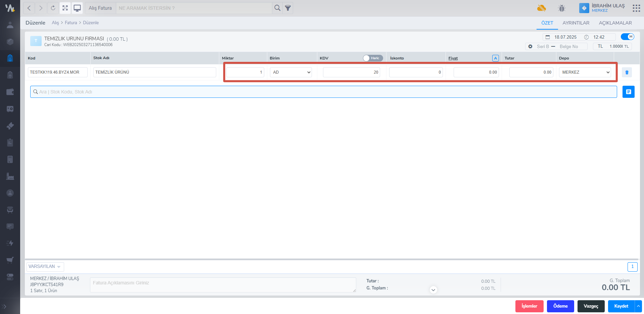Open the bug report icon
Image resolution: width=644 pixels, height=314 pixels.
(562, 8)
